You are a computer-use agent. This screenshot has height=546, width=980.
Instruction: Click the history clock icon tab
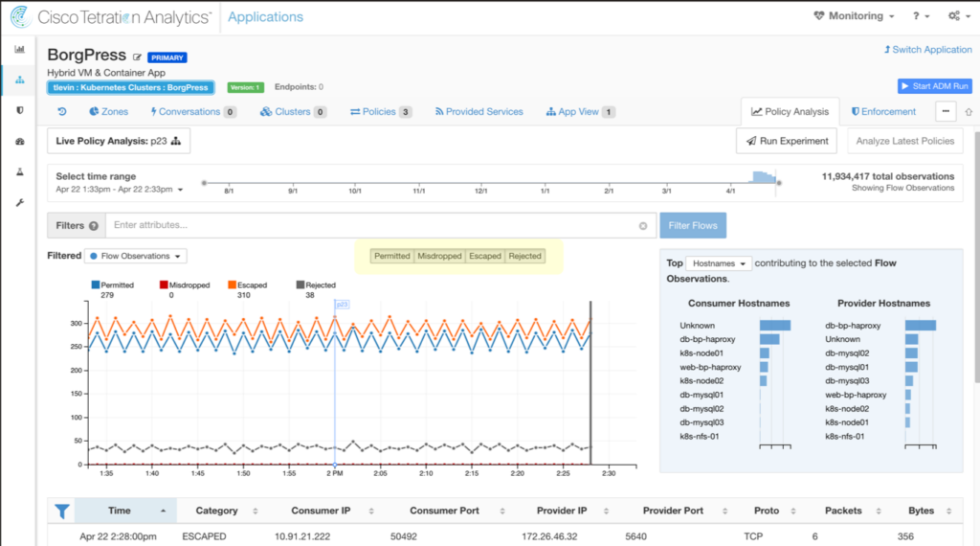[62, 111]
